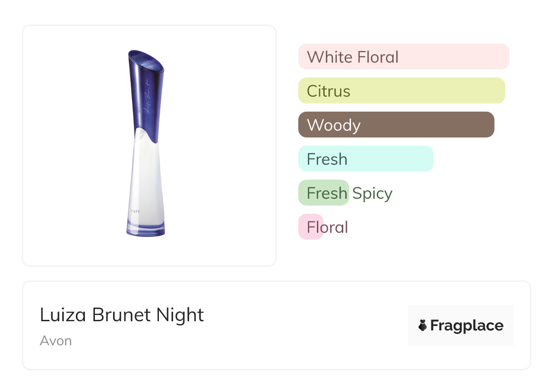Select the mint Fresh accord bar

[366, 159]
